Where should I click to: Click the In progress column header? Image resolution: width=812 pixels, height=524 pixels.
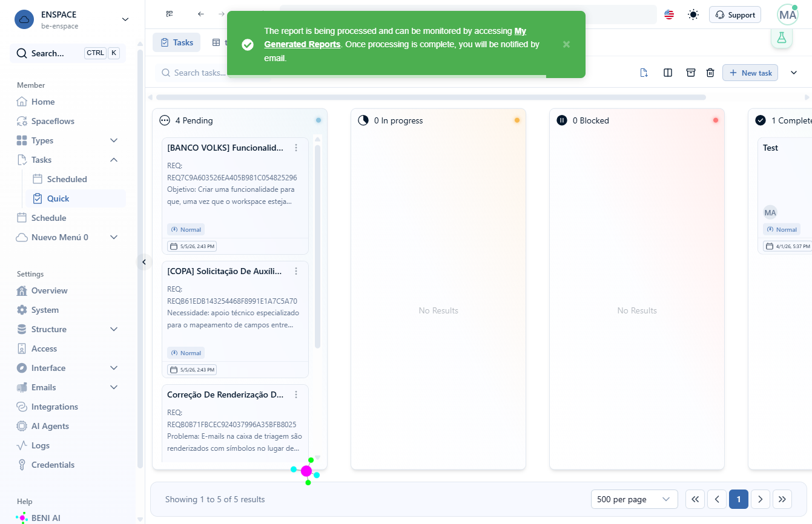(x=438, y=120)
